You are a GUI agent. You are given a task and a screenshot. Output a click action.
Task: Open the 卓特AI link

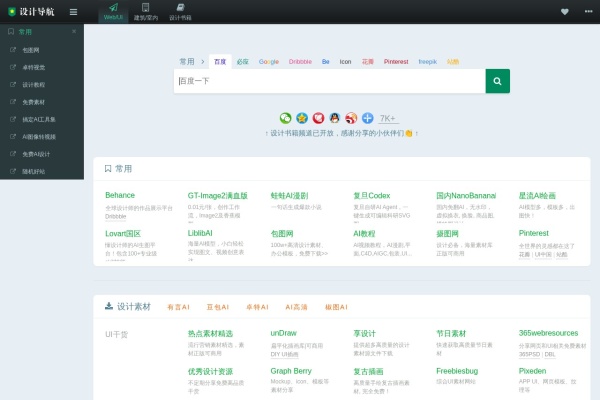coord(257,307)
